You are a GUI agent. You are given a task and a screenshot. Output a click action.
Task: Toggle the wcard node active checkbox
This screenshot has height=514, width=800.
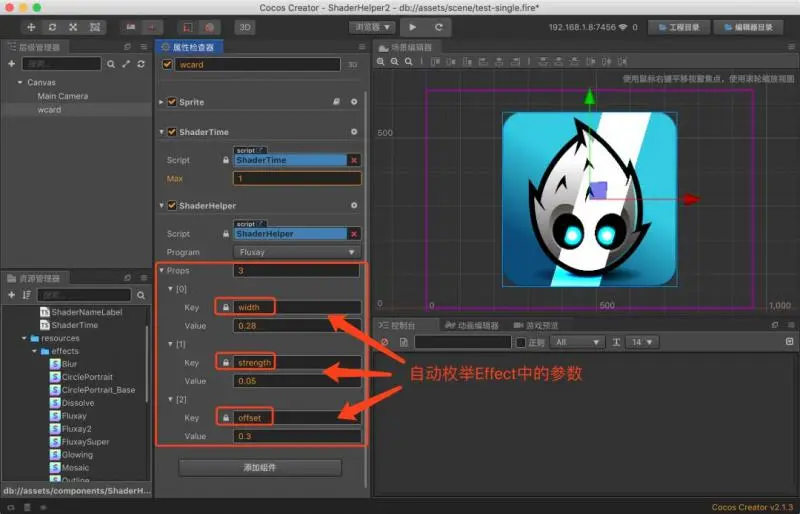pyautogui.click(x=167, y=64)
